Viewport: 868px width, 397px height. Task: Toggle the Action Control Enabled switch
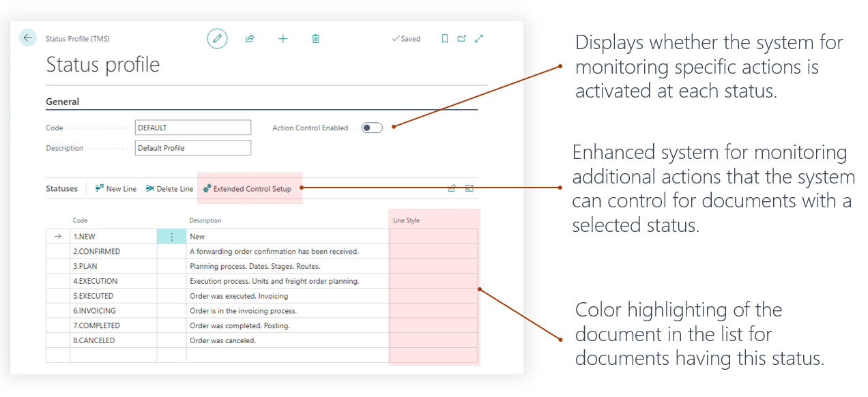(372, 128)
